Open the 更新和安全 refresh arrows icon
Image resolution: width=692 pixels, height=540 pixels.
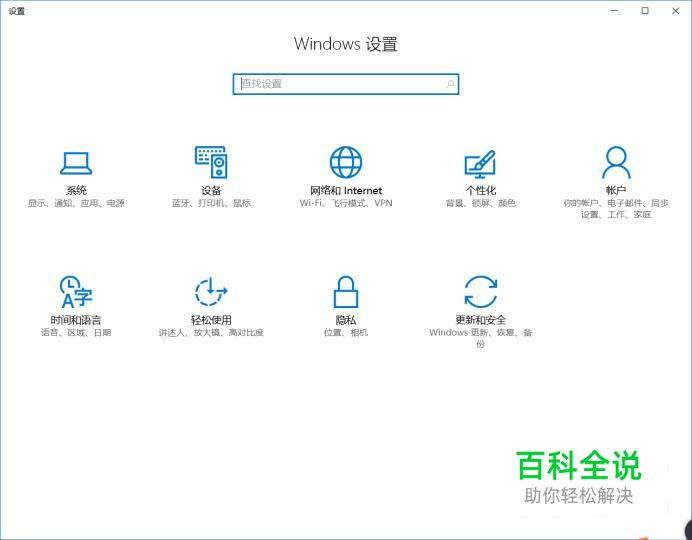481,292
